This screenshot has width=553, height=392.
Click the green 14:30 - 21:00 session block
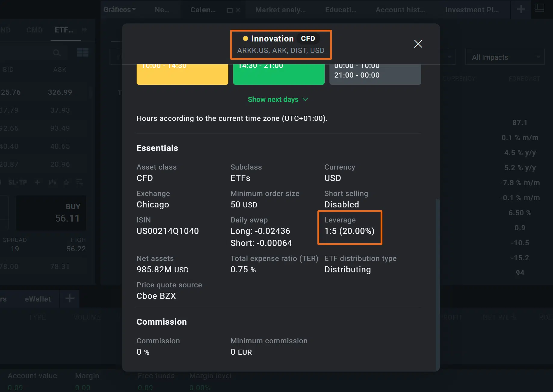279,75
